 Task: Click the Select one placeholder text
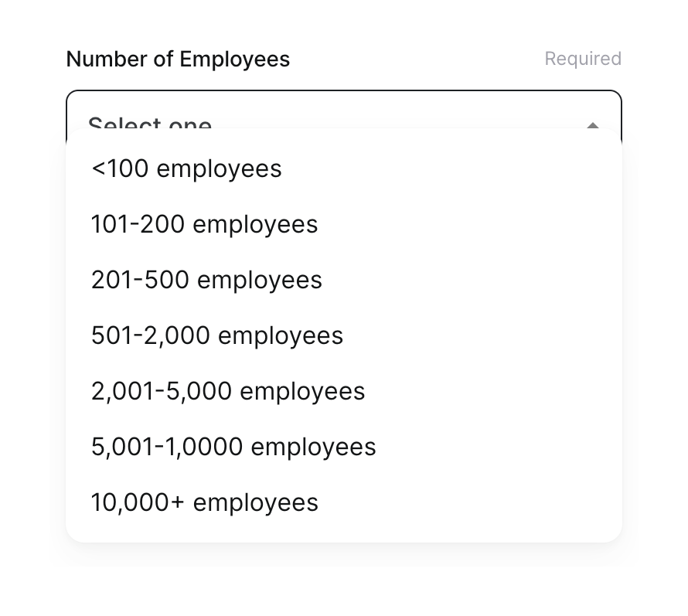pos(149,124)
